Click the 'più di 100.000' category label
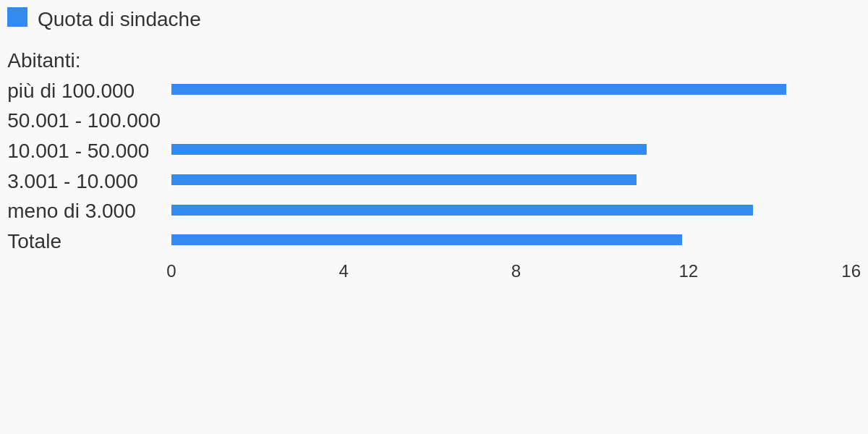 (71, 91)
